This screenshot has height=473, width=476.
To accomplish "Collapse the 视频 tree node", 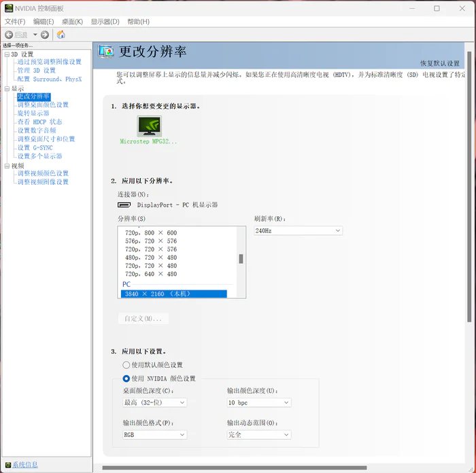I will point(7,166).
